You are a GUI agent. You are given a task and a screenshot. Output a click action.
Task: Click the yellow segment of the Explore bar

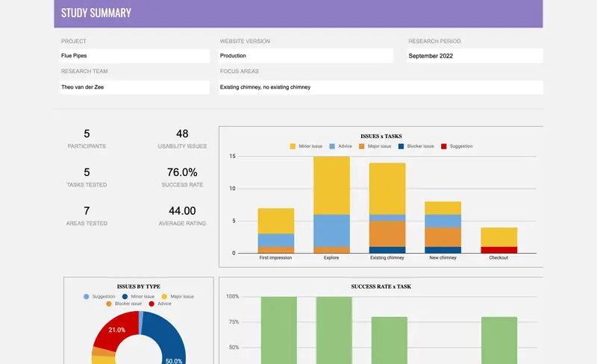pos(331,186)
